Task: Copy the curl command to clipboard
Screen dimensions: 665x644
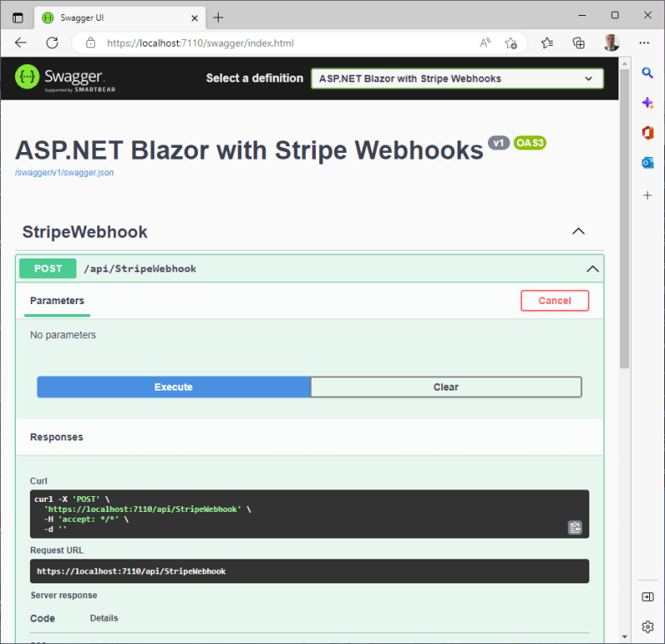Action: click(x=574, y=528)
